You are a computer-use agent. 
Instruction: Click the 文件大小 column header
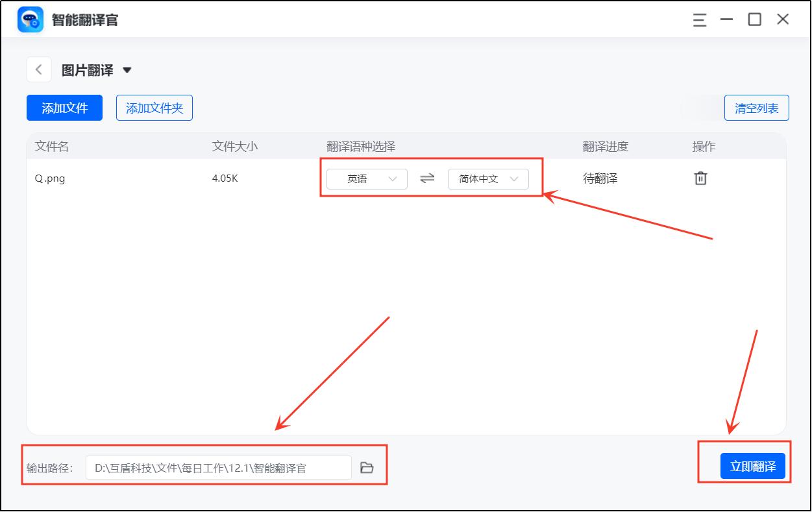coord(236,147)
